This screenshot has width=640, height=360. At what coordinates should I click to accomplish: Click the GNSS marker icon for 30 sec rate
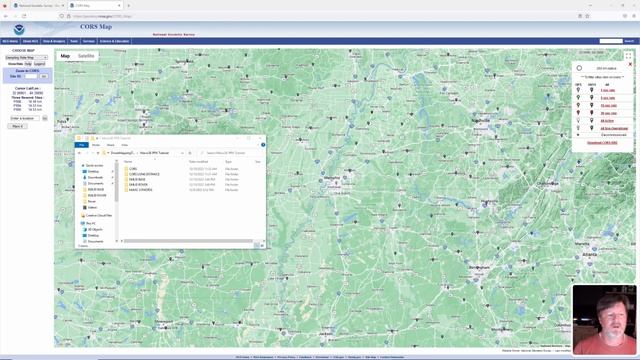(x=591, y=113)
